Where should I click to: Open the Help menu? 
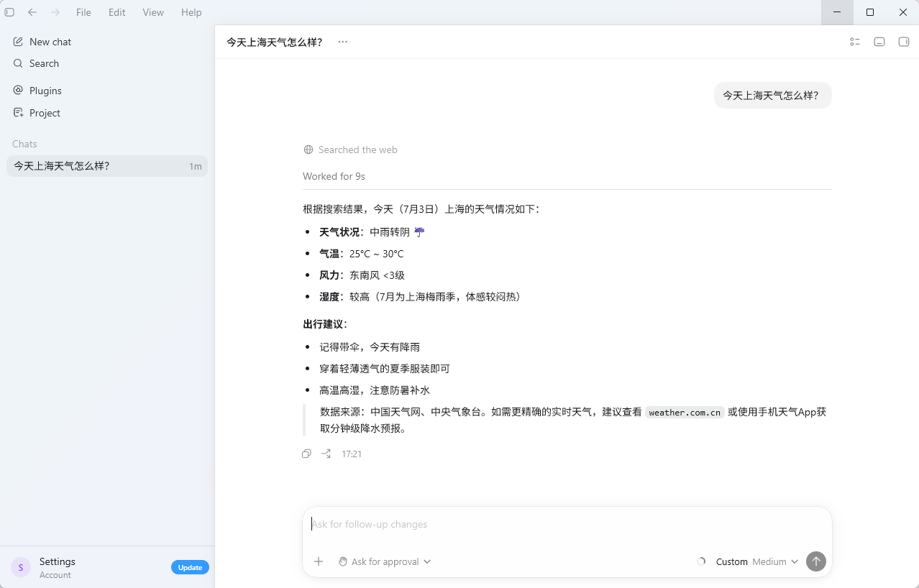191,12
